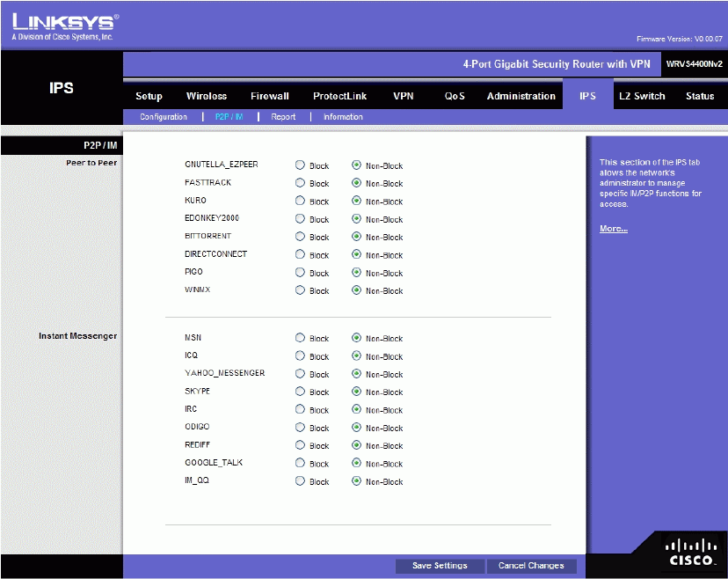This screenshot has height=579, width=728.
Task: Go to the Firewall tab
Action: pos(269,96)
